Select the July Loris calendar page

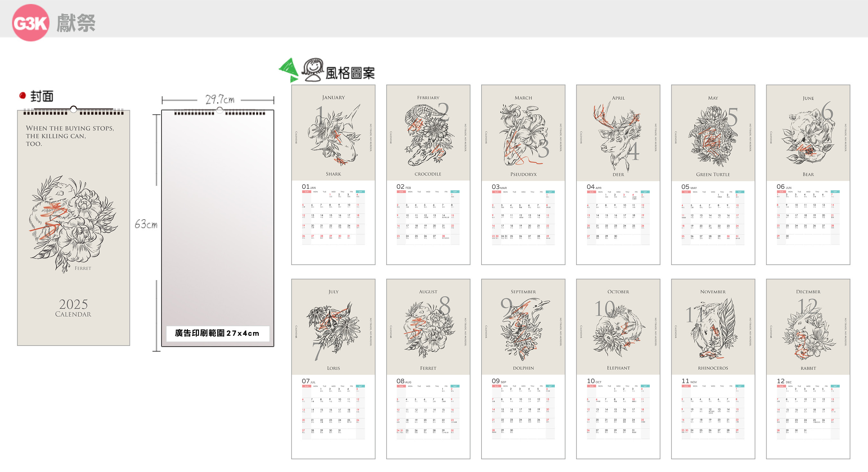pos(333,369)
